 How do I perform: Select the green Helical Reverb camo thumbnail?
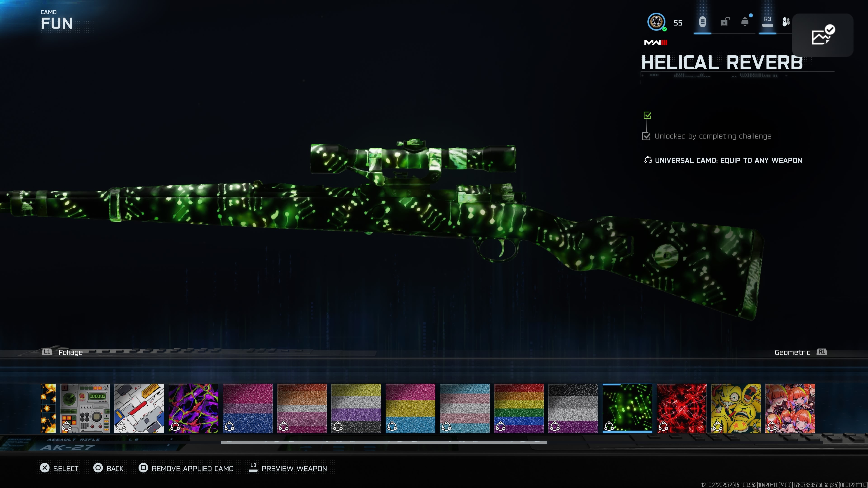[x=627, y=408]
